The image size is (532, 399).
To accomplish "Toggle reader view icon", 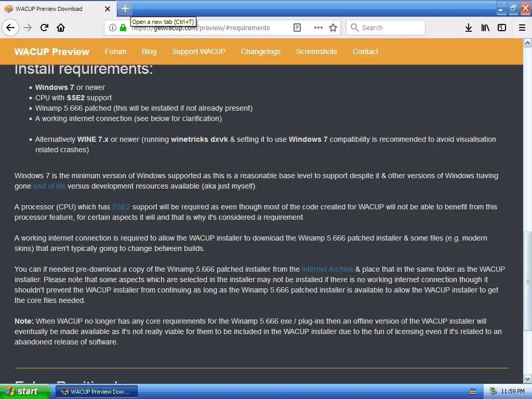I will [x=297, y=28].
